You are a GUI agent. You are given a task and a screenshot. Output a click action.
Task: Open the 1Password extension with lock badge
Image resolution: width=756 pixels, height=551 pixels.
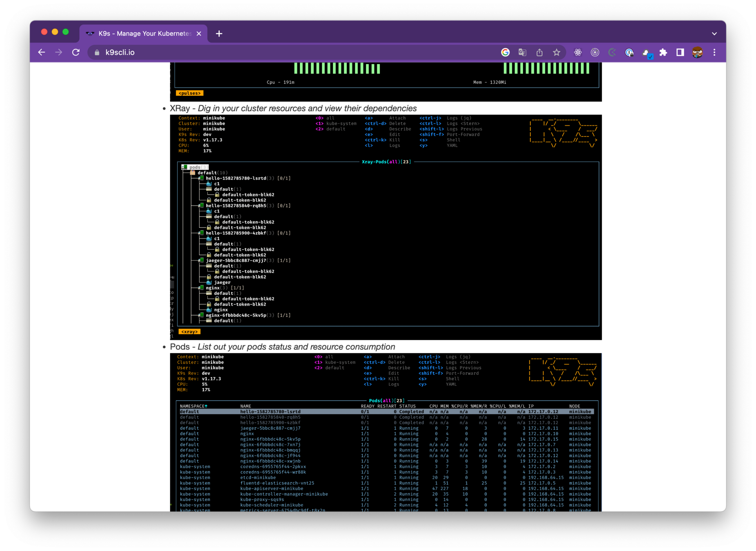pos(629,52)
